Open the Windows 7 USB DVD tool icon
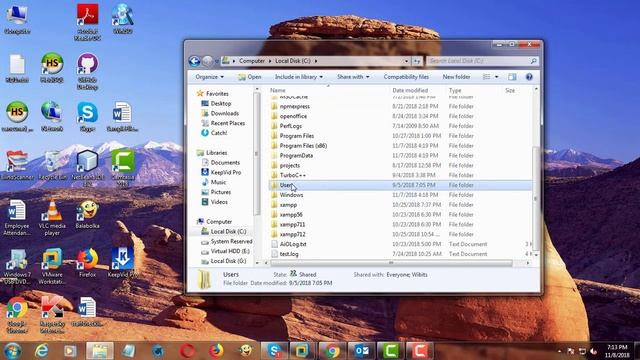Image resolution: width=640 pixels, height=360 pixels. click(x=17, y=266)
